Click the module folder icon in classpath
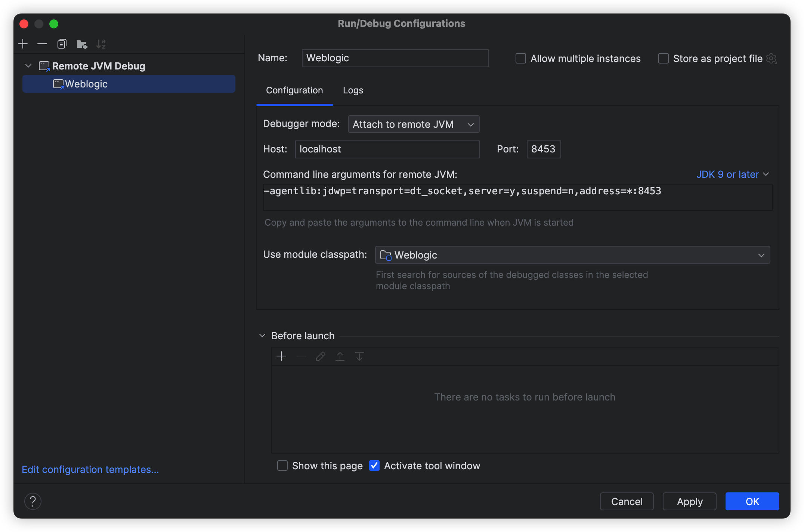This screenshot has height=532, width=804. (x=386, y=255)
